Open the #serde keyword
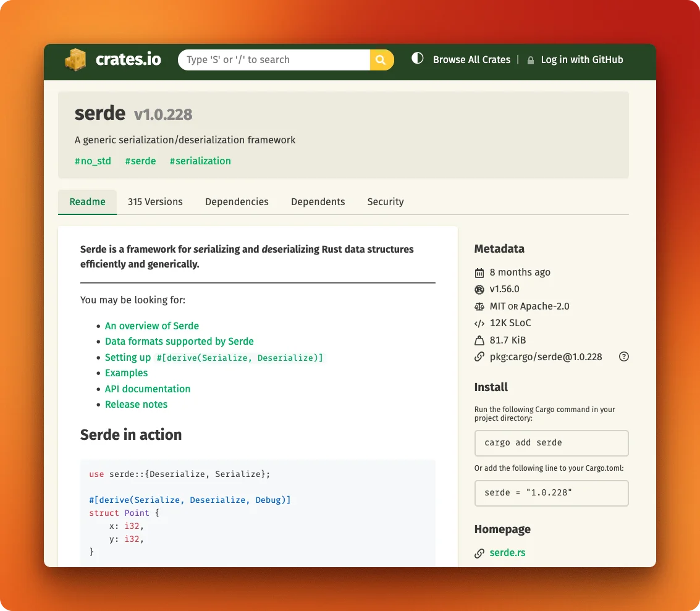 (x=140, y=161)
